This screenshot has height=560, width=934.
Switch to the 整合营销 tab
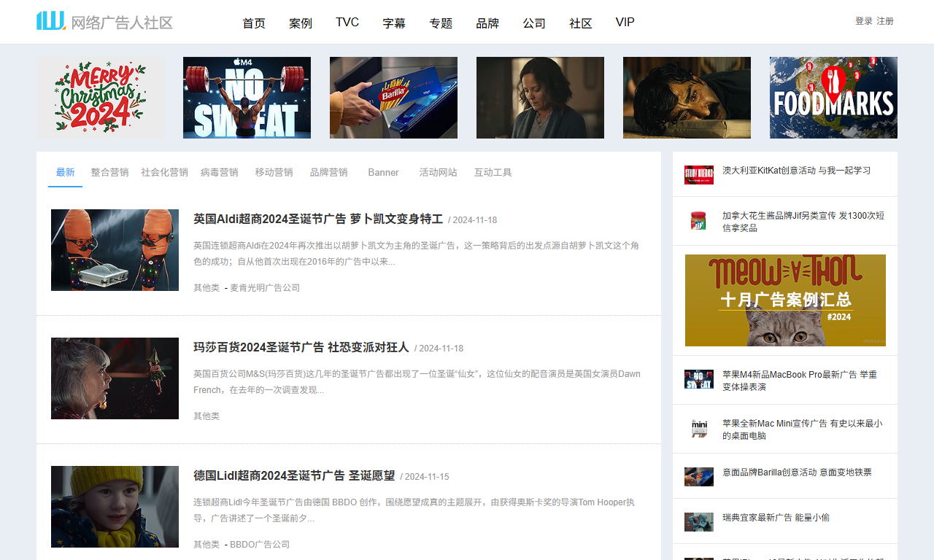coord(109,173)
